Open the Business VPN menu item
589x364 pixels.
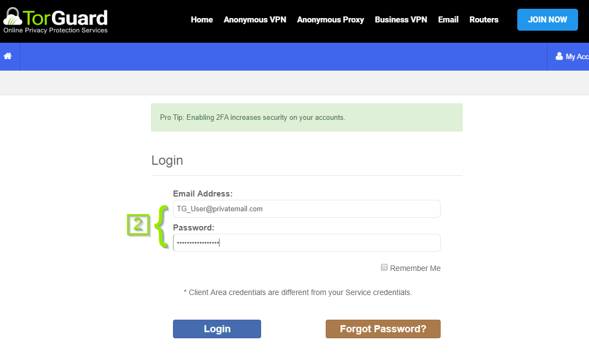click(x=401, y=20)
